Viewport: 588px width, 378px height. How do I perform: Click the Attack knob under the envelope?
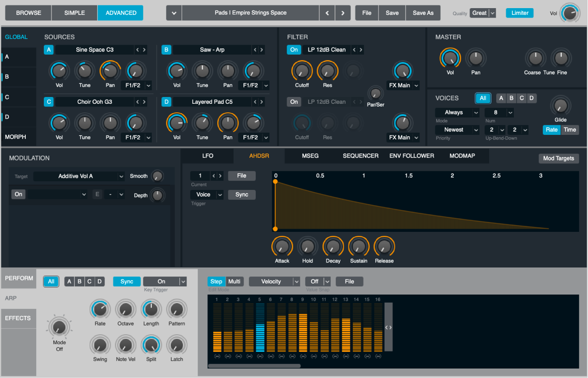282,247
